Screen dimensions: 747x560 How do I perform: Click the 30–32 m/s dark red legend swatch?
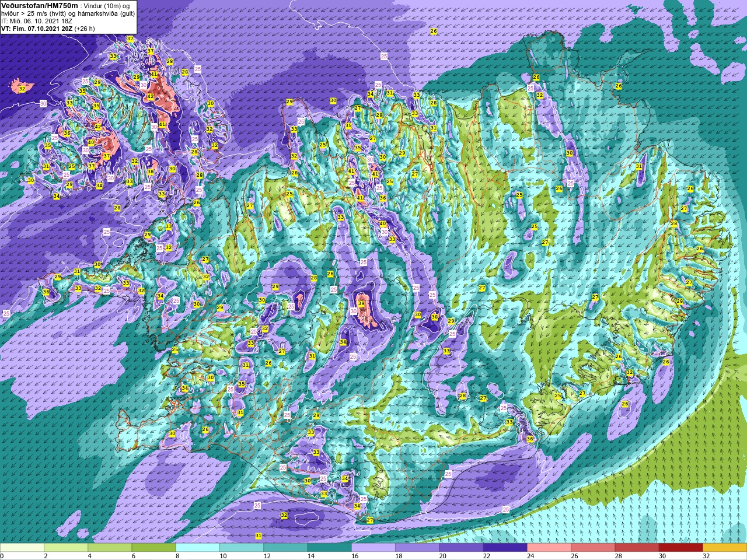point(680,548)
